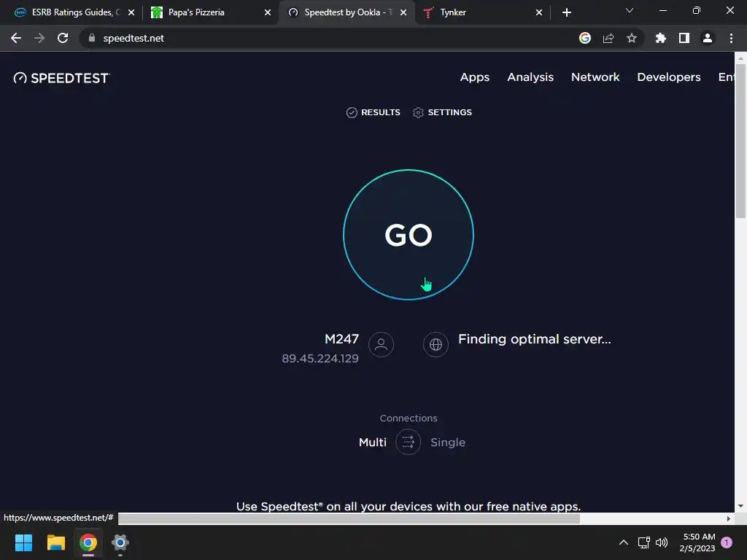Reload the speedtest page
This screenshot has height=560, width=747.
pyautogui.click(x=63, y=38)
